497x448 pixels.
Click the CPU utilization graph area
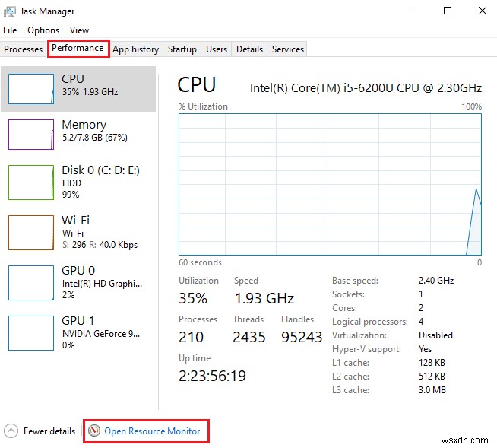click(330, 184)
